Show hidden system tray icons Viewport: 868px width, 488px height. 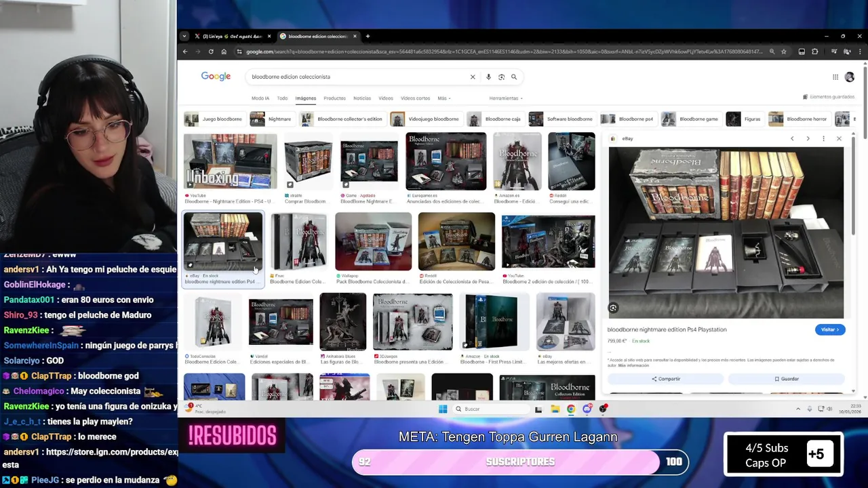click(798, 409)
